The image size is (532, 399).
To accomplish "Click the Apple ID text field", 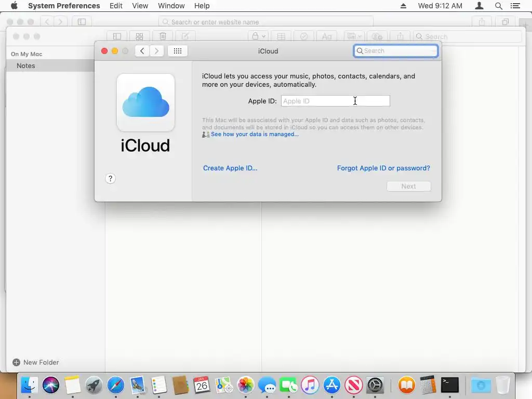I will point(335,101).
